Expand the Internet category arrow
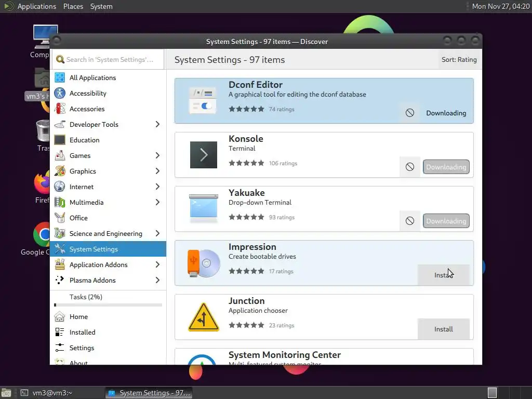The image size is (532, 399). coord(157,187)
